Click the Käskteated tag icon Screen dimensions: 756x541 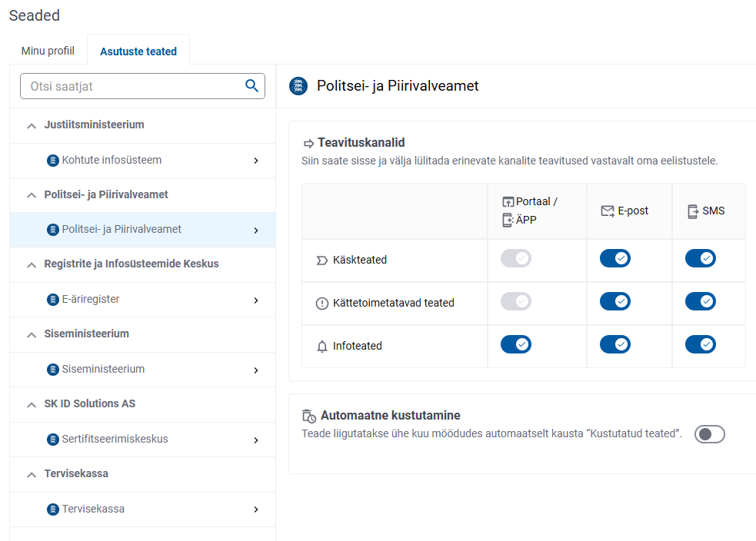[x=321, y=261]
